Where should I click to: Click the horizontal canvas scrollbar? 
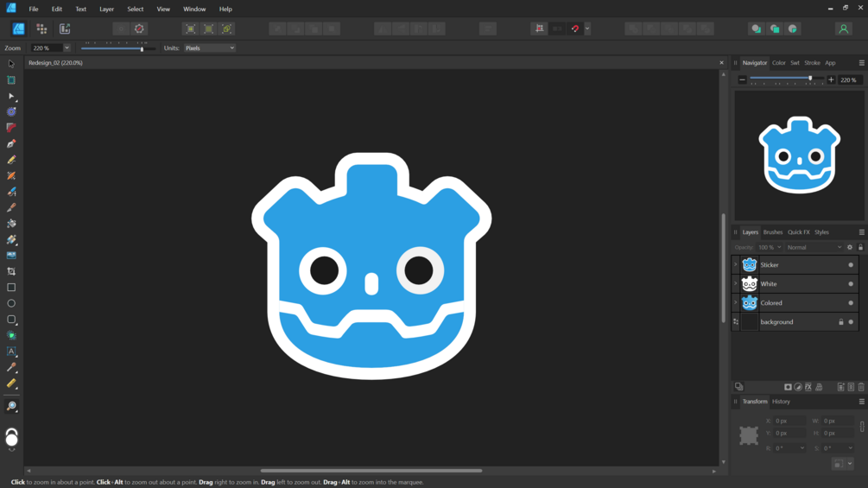(371, 471)
